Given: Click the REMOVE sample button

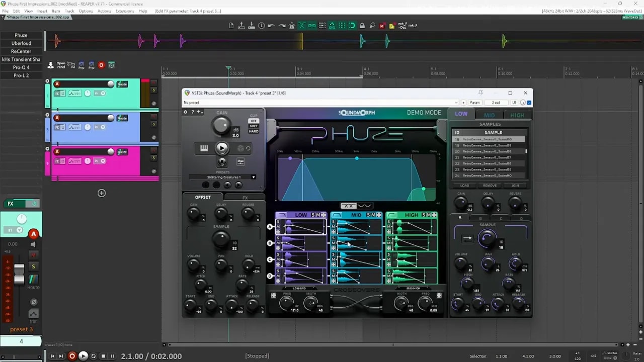Looking at the screenshot, I should pyautogui.click(x=490, y=186).
